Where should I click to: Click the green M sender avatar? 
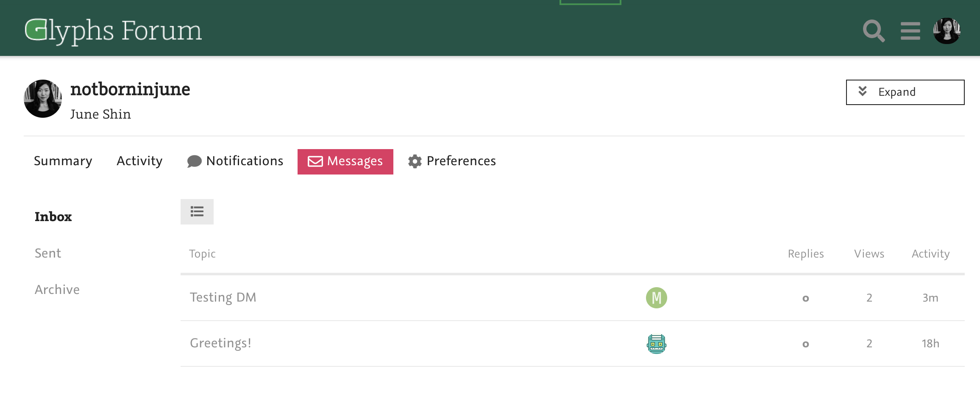(x=656, y=298)
